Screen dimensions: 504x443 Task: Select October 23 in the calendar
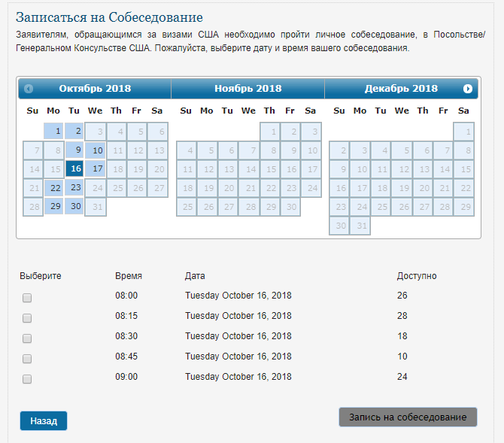74,187
